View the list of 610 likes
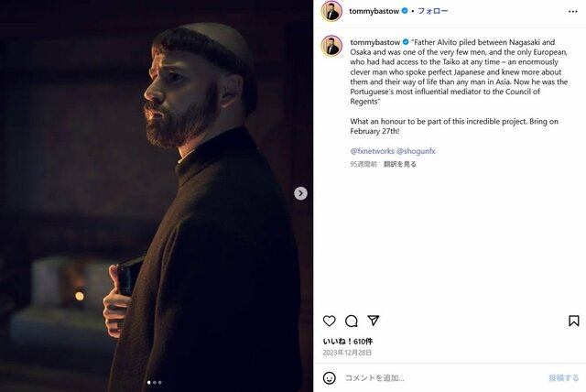This screenshot has width=586, height=392. tap(347, 341)
